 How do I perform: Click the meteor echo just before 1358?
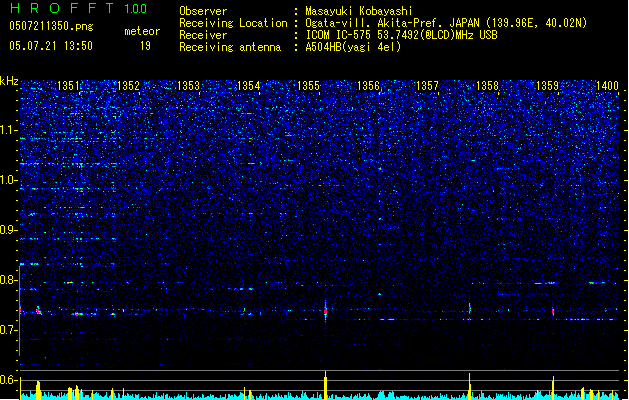coord(469,309)
